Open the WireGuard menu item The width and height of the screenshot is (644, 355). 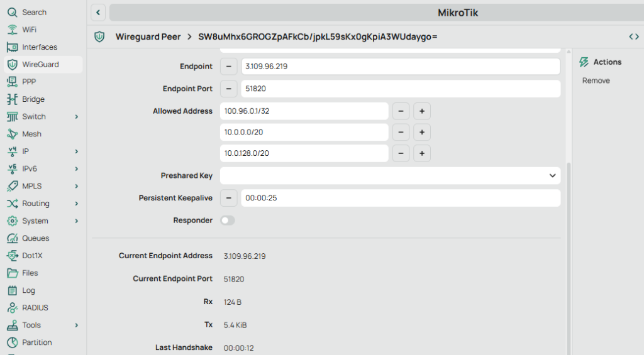(40, 65)
